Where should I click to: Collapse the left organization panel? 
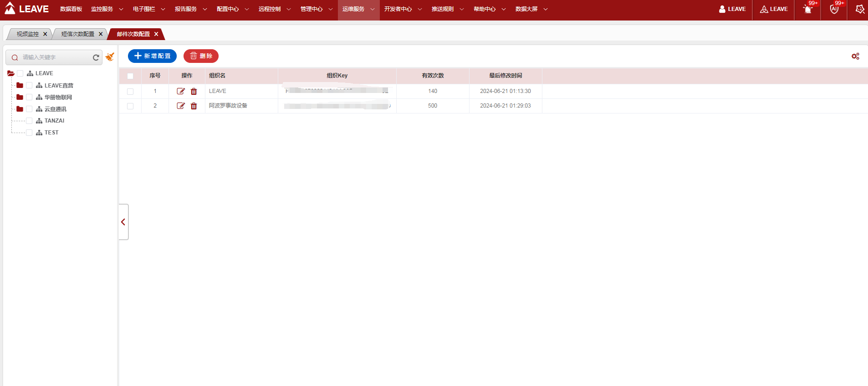[x=123, y=222]
